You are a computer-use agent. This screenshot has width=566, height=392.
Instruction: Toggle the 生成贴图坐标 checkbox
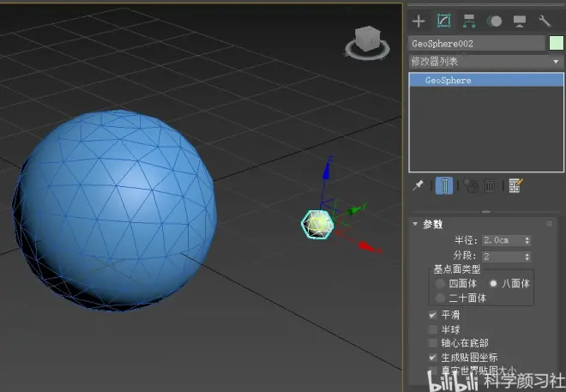coord(432,358)
